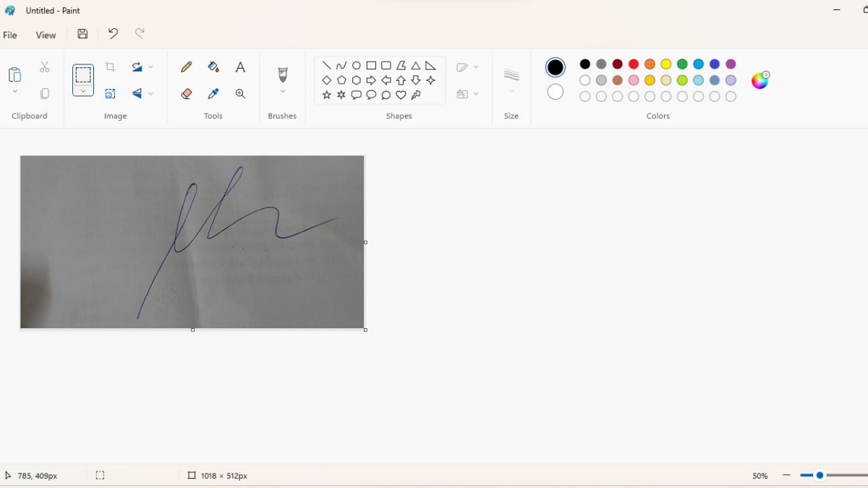
Task: Click the Flip icon
Action: click(137, 93)
